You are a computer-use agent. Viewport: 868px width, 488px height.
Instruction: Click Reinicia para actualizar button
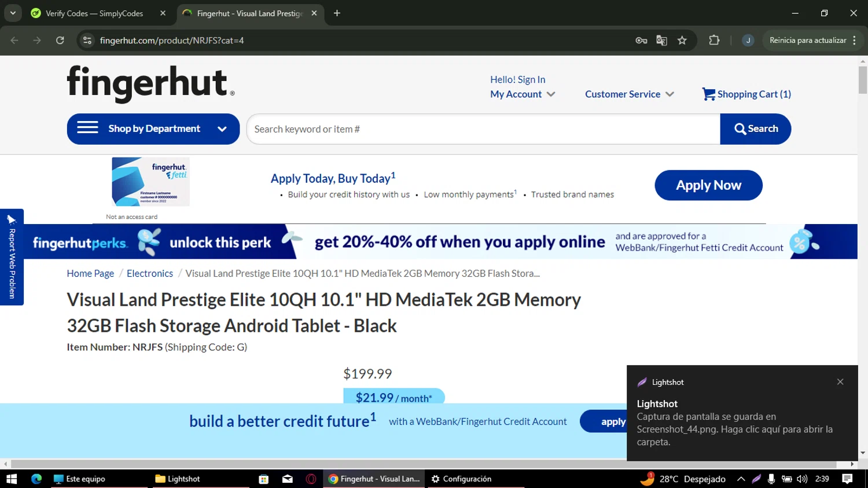coord(808,41)
